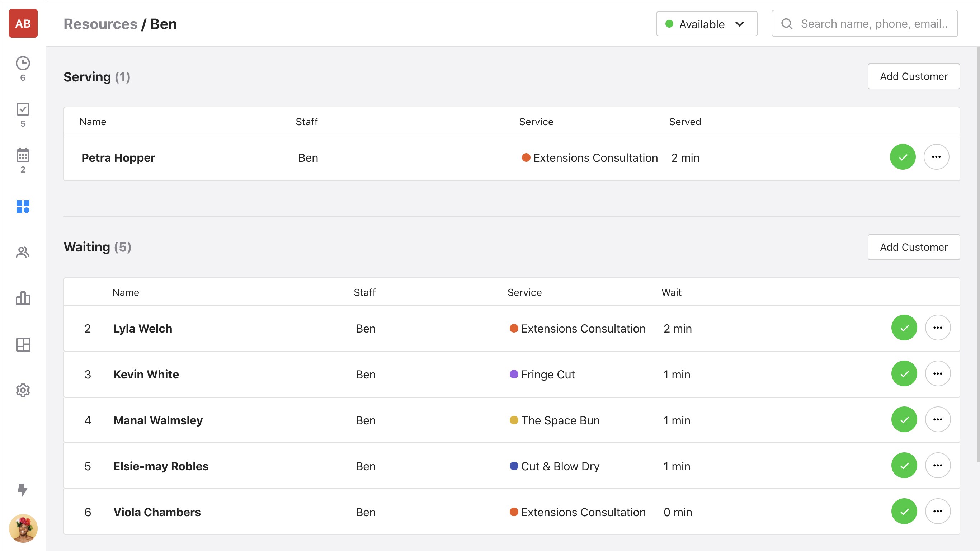Mark Petra Hopper as done with green check
Image resolution: width=980 pixels, height=551 pixels.
point(903,157)
